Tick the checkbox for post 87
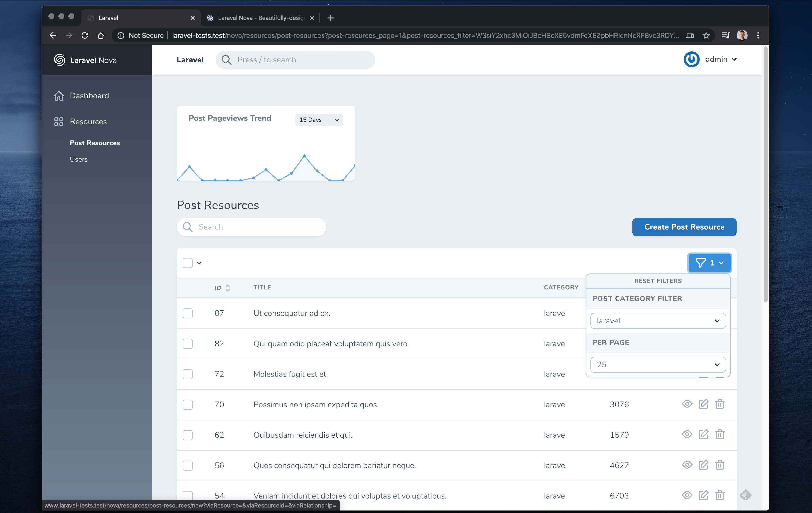 187,313
